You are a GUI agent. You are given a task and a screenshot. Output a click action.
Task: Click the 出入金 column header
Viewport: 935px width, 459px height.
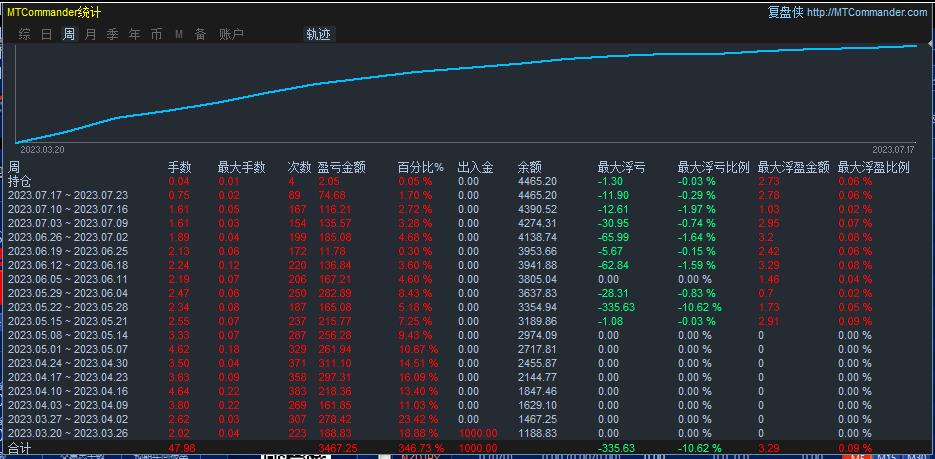click(x=476, y=168)
